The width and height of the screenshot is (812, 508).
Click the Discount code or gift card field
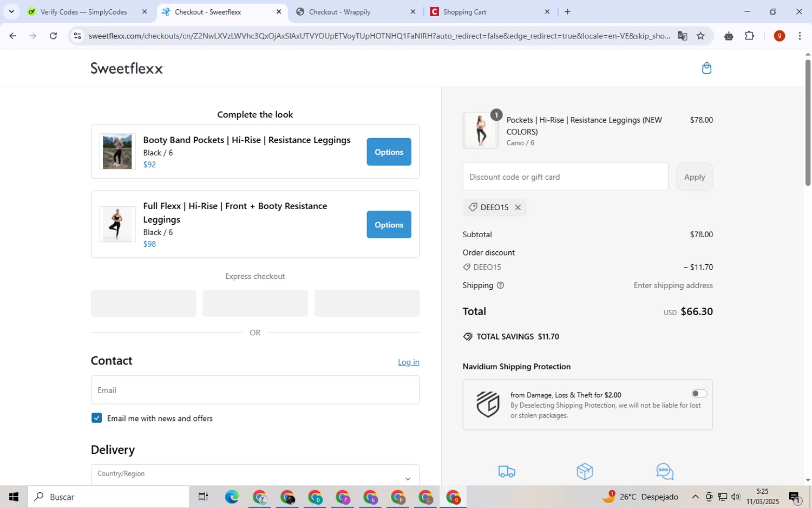click(565, 177)
